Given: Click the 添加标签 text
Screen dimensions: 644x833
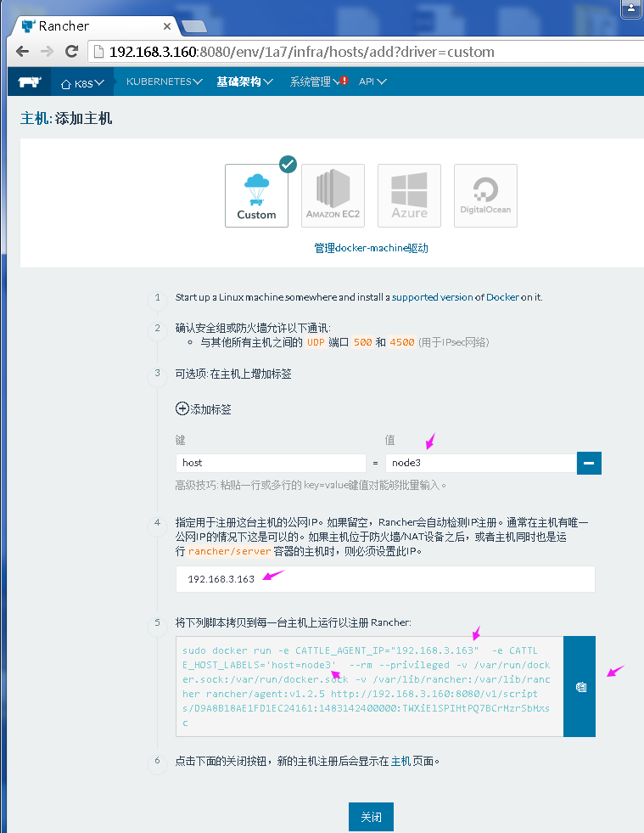Looking at the screenshot, I should click(x=210, y=409).
